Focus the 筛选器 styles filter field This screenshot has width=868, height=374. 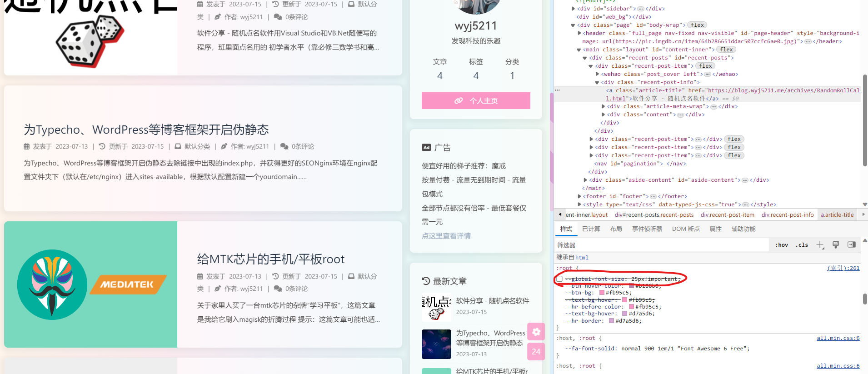coord(662,245)
